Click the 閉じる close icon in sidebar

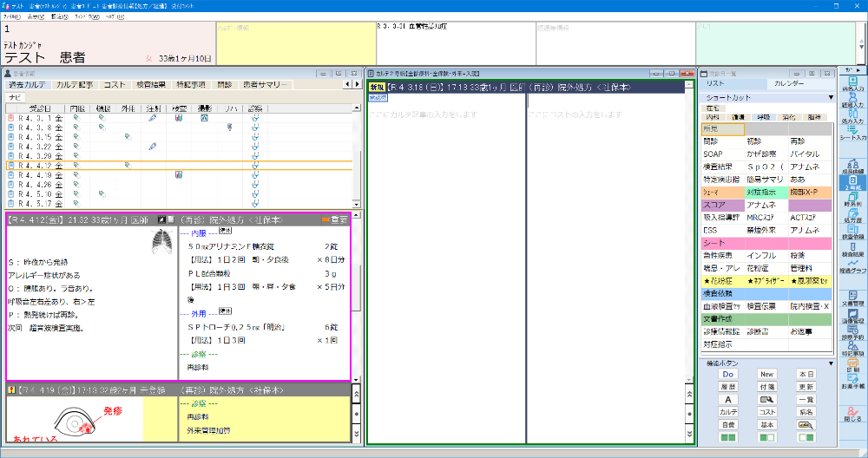(x=853, y=410)
